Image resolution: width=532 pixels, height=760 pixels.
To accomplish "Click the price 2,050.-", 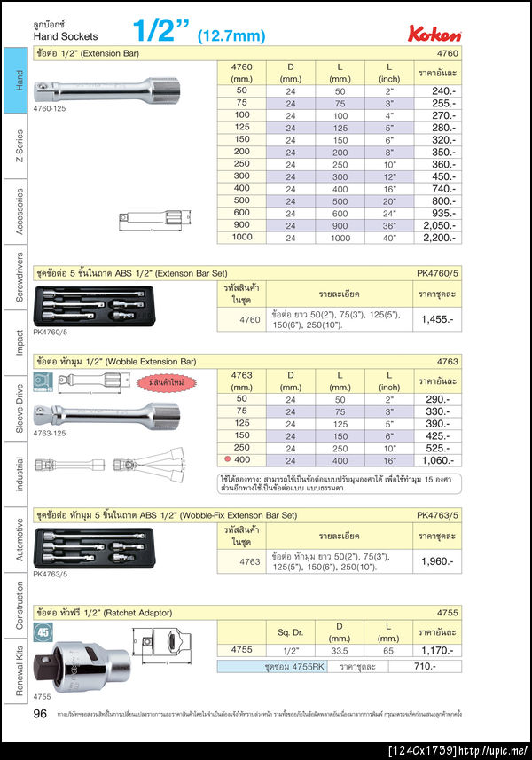I will pyautogui.click(x=439, y=225).
